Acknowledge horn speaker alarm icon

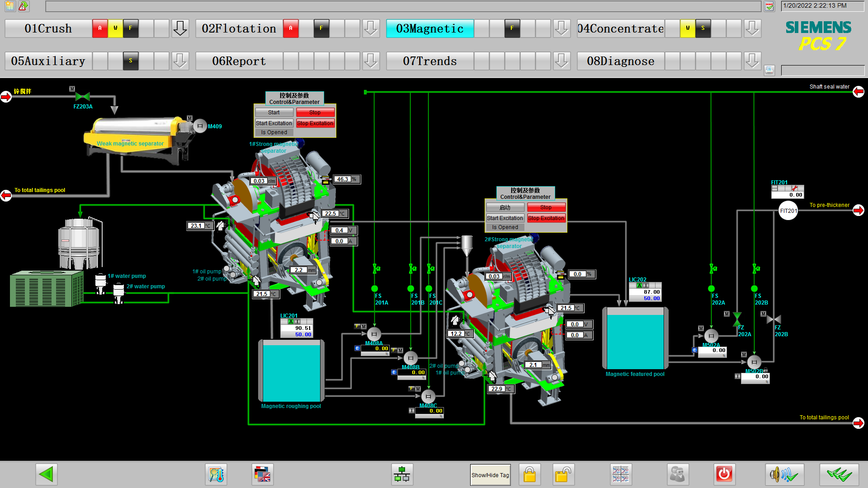pos(784,474)
